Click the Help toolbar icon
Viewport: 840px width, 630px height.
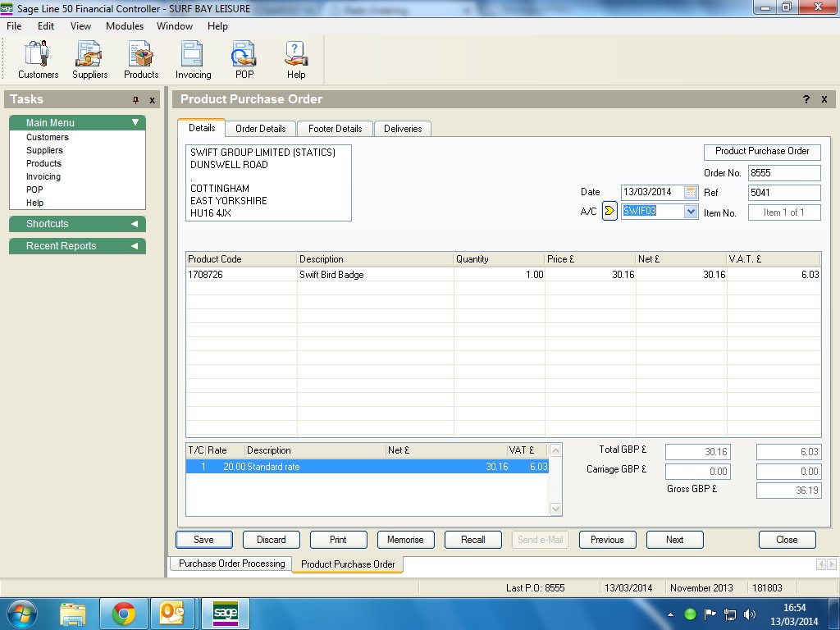pyautogui.click(x=295, y=60)
